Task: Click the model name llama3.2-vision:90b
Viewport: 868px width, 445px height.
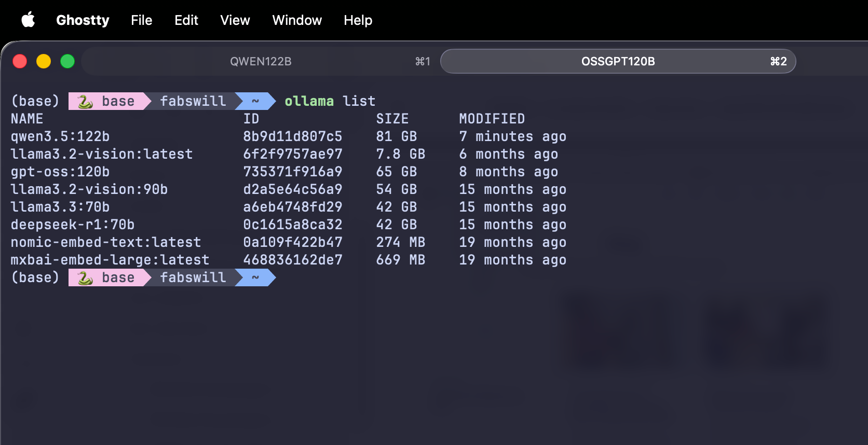Action: 89,189
